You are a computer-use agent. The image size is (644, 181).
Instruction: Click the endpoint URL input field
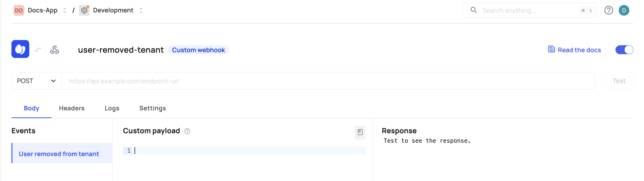[327, 81]
